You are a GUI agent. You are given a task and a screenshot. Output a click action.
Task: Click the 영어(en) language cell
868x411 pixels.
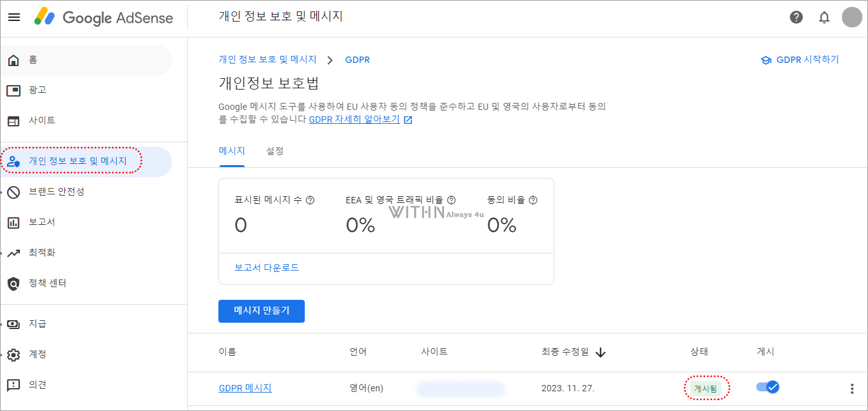[x=366, y=387]
